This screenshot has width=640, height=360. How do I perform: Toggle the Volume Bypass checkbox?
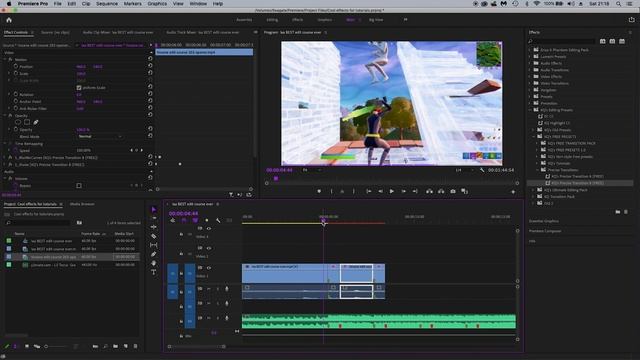[79, 186]
